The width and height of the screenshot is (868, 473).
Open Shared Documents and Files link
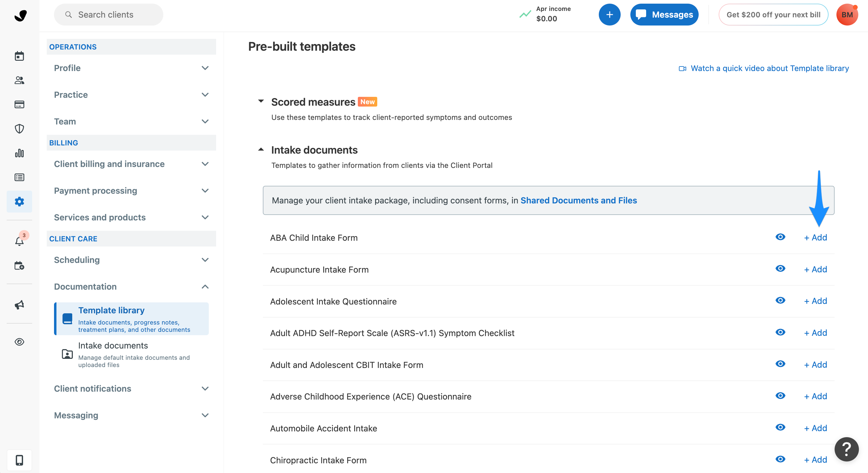click(x=578, y=200)
